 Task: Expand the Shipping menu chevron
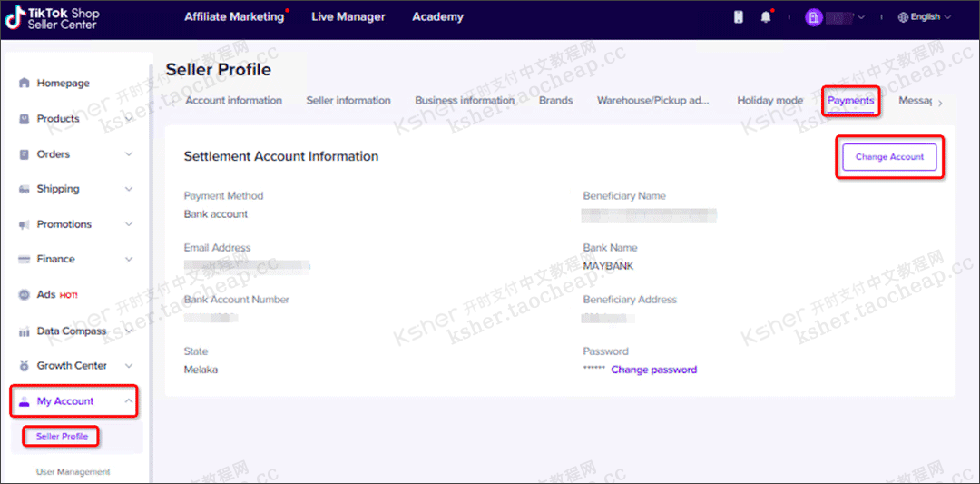(129, 189)
